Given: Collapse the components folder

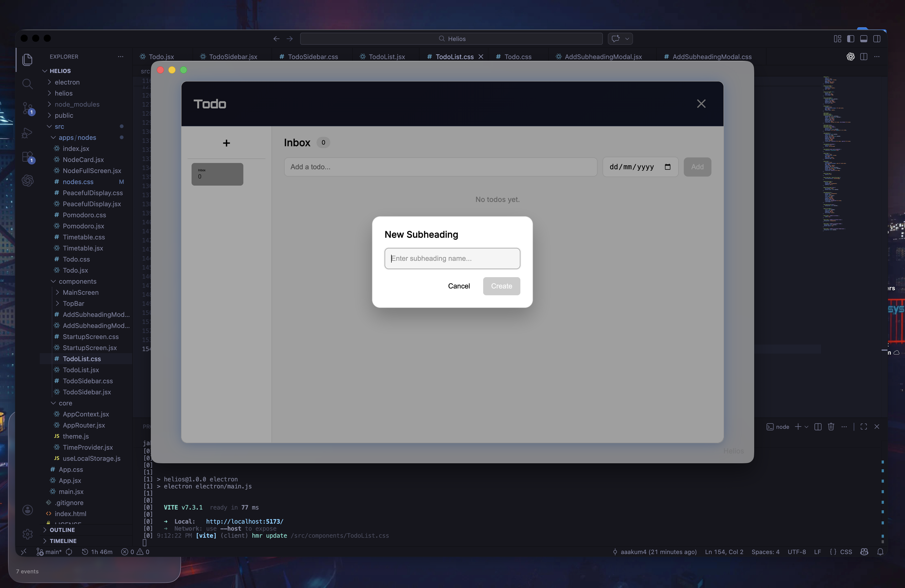Looking at the screenshot, I should [x=77, y=281].
